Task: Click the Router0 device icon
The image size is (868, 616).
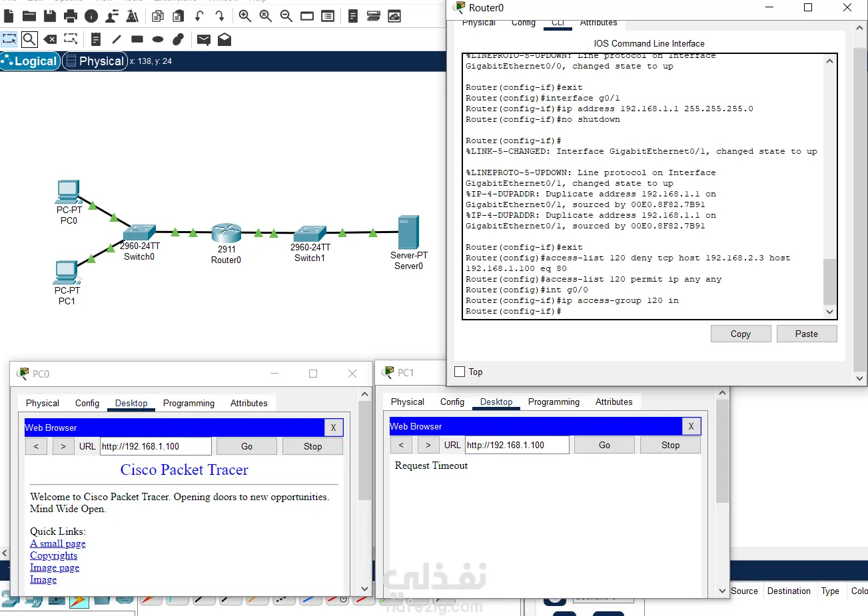Action: coord(226,233)
